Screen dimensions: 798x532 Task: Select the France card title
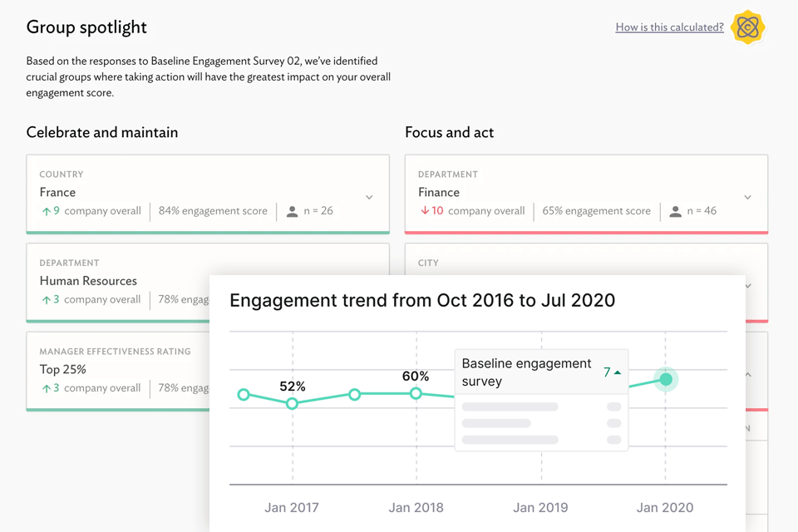(57, 193)
